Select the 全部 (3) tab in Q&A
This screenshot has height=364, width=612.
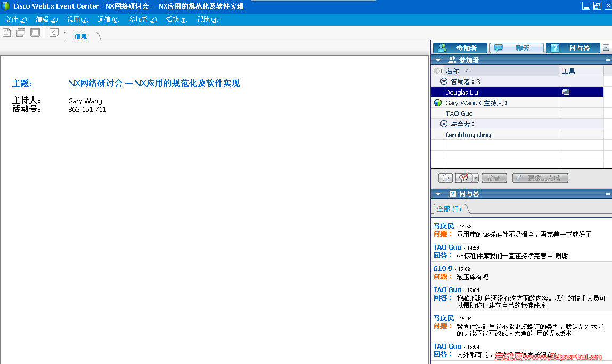[449, 209]
